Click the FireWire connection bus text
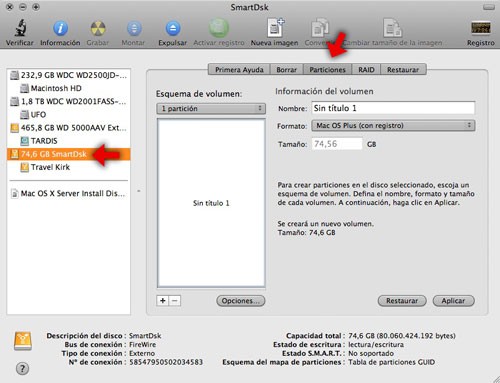This screenshot has width=500, height=383. click(x=142, y=345)
